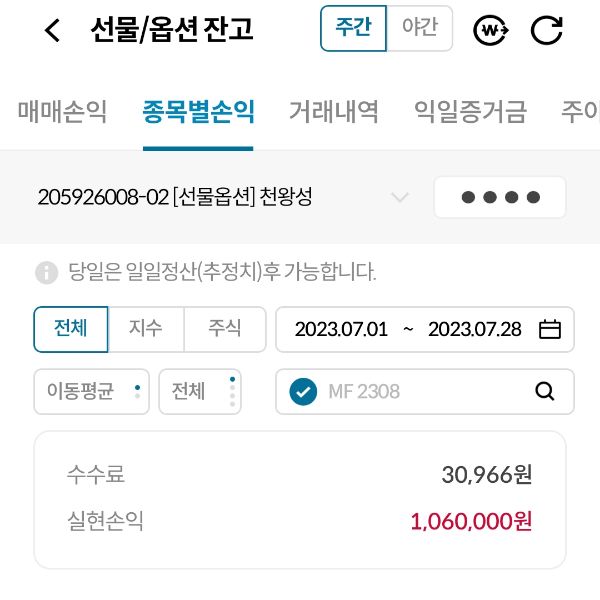Switch to 야간 night session
The width and height of the screenshot is (600, 600).
tap(419, 28)
